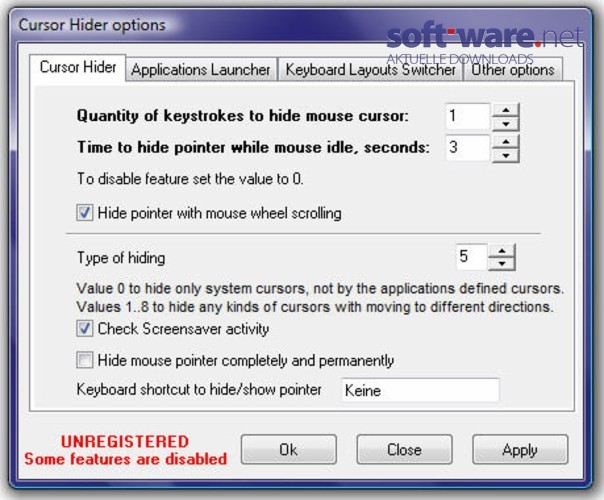Click 'Quantity of keystrokes to hide mouse cursor' label
The width and height of the screenshot is (604, 500).
pos(242,116)
